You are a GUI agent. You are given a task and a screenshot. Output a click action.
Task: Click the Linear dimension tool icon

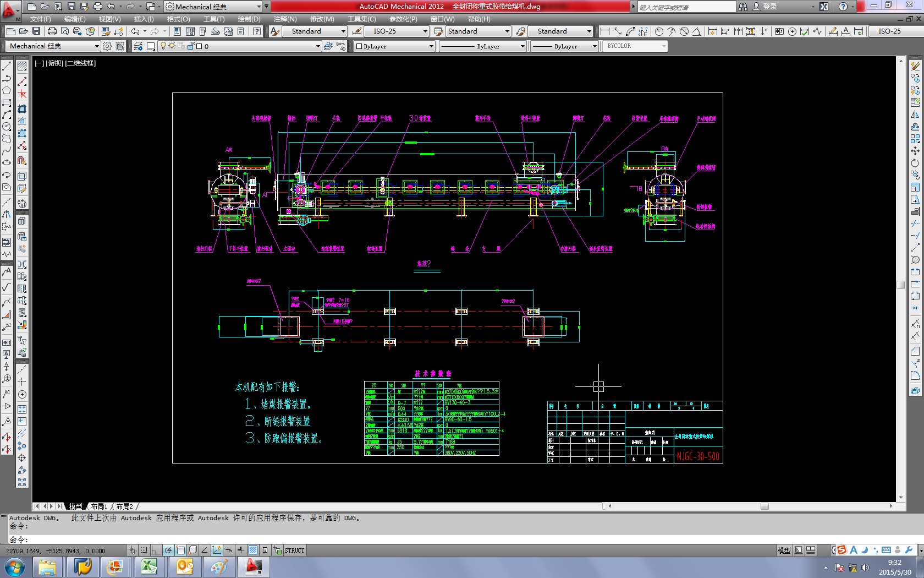(x=605, y=31)
